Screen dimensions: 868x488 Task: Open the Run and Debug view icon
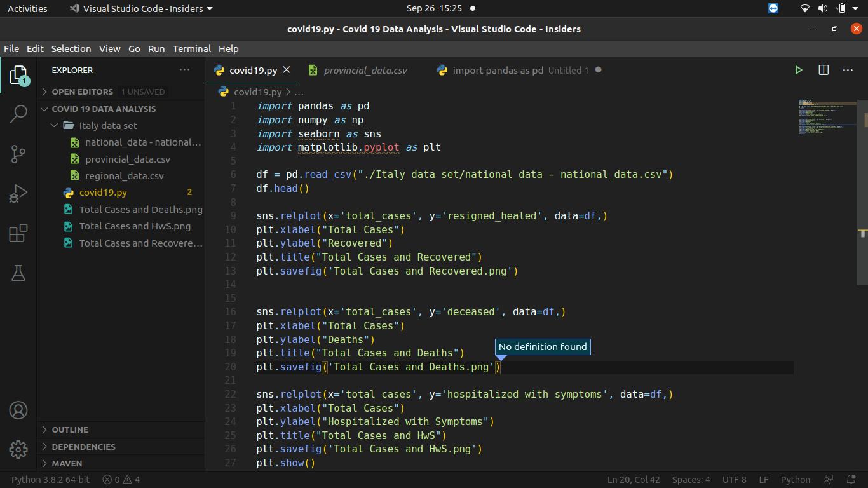[x=18, y=193]
